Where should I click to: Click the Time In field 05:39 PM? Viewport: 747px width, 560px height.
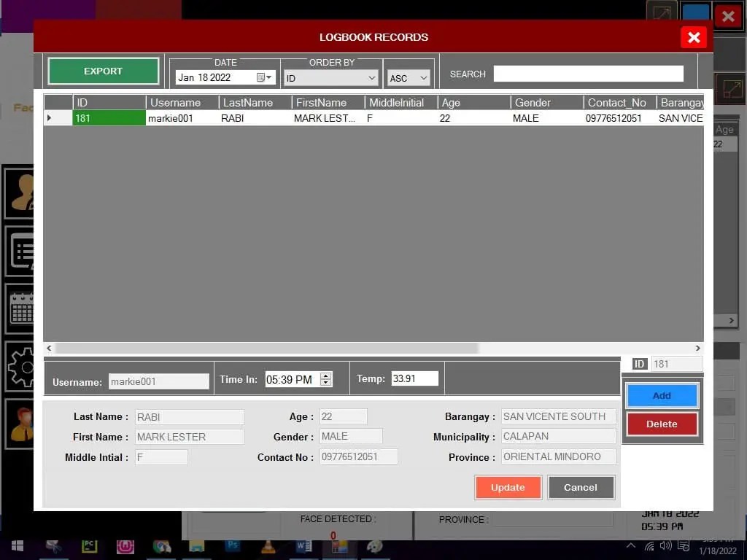click(x=293, y=379)
